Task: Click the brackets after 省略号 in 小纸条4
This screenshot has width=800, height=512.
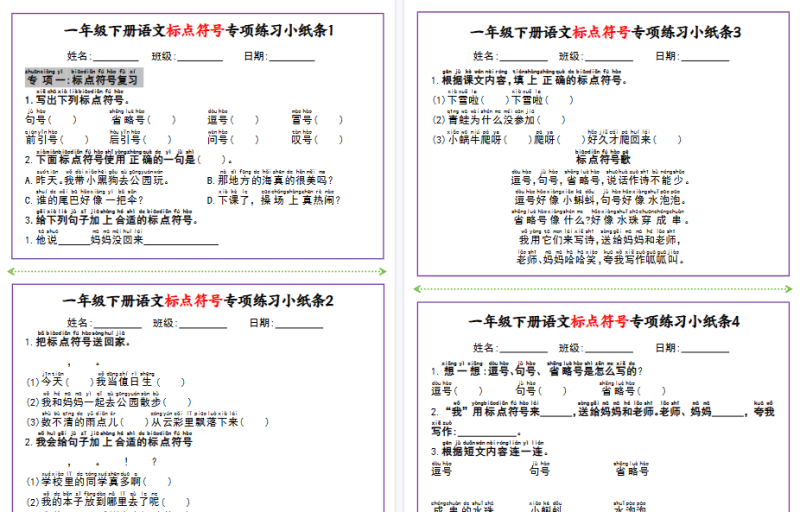Action: click(652, 391)
